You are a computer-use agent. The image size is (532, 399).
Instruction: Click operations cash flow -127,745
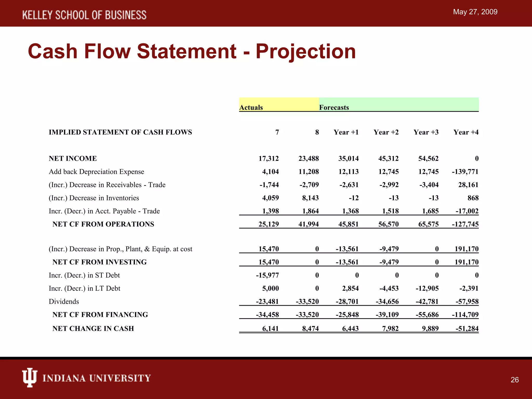point(465,224)
